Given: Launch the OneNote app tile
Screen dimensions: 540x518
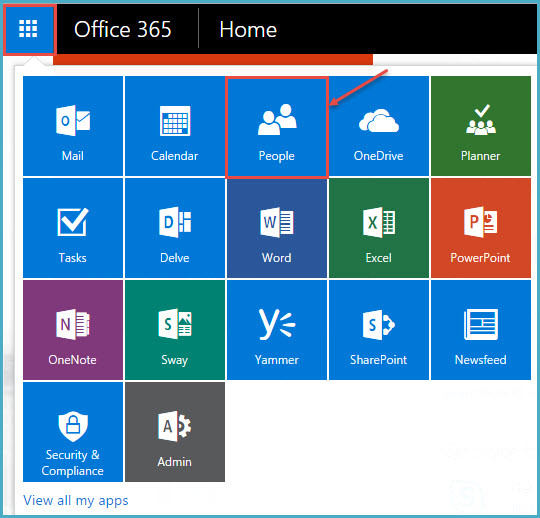Looking at the screenshot, I should tap(73, 330).
